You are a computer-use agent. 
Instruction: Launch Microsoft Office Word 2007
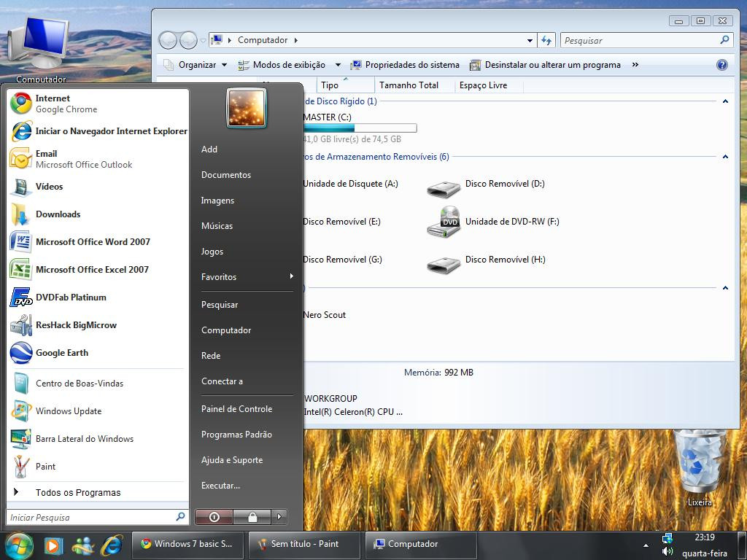click(x=98, y=241)
